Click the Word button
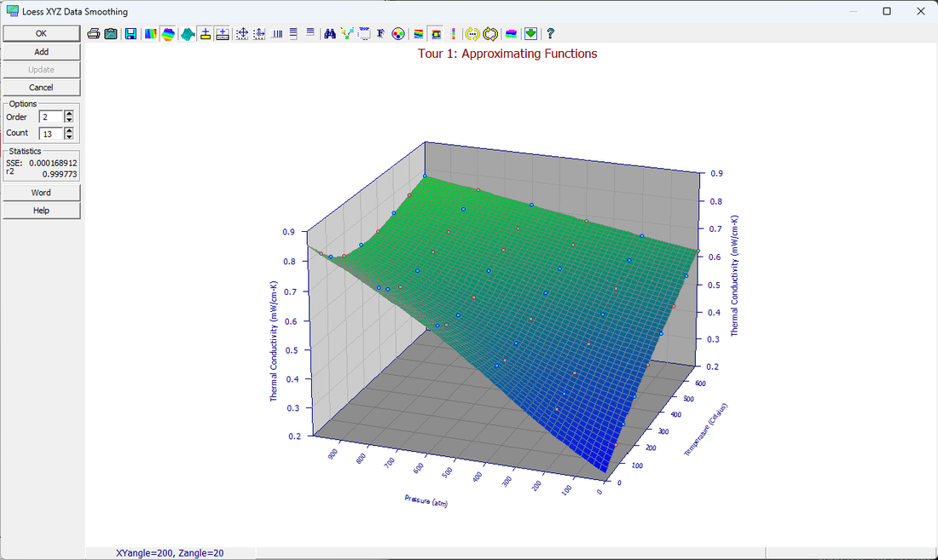The height and width of the screenshot is (560, 938). pyautogui.click(x=41, y=193)
